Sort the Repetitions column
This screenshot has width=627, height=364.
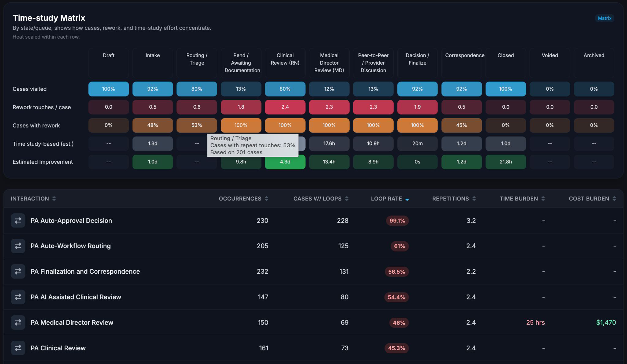click(x=474, y=199)
